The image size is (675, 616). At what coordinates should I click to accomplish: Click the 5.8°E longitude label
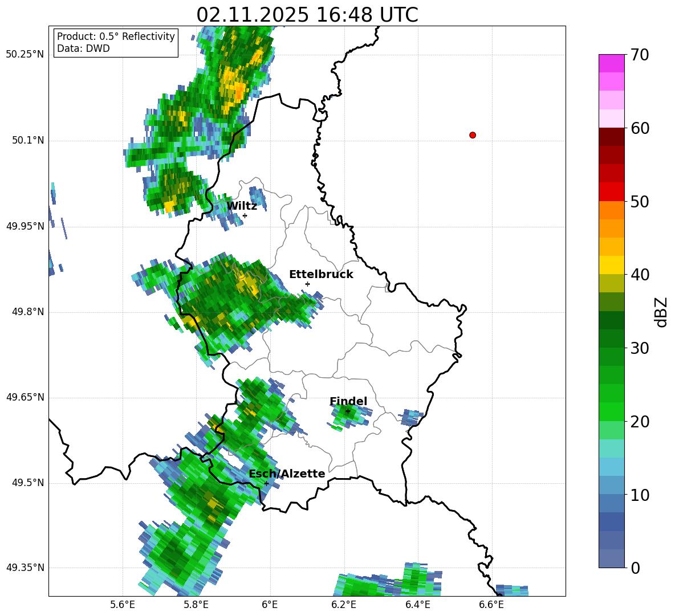point(196,605)
